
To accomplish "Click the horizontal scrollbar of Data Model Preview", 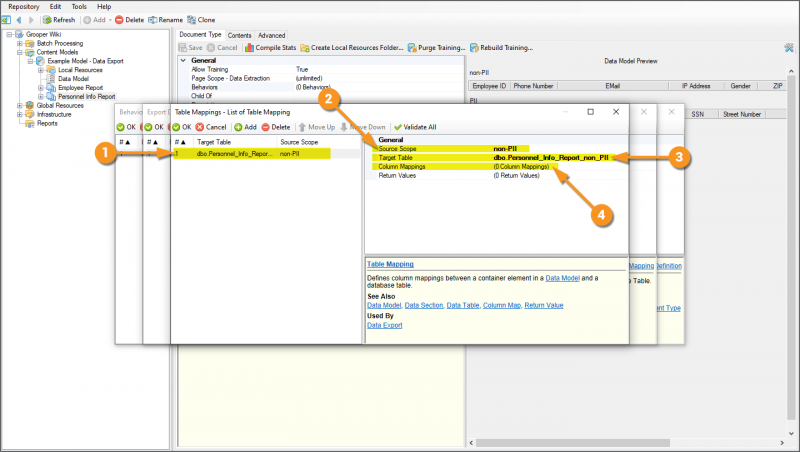I will coord(572,443).
